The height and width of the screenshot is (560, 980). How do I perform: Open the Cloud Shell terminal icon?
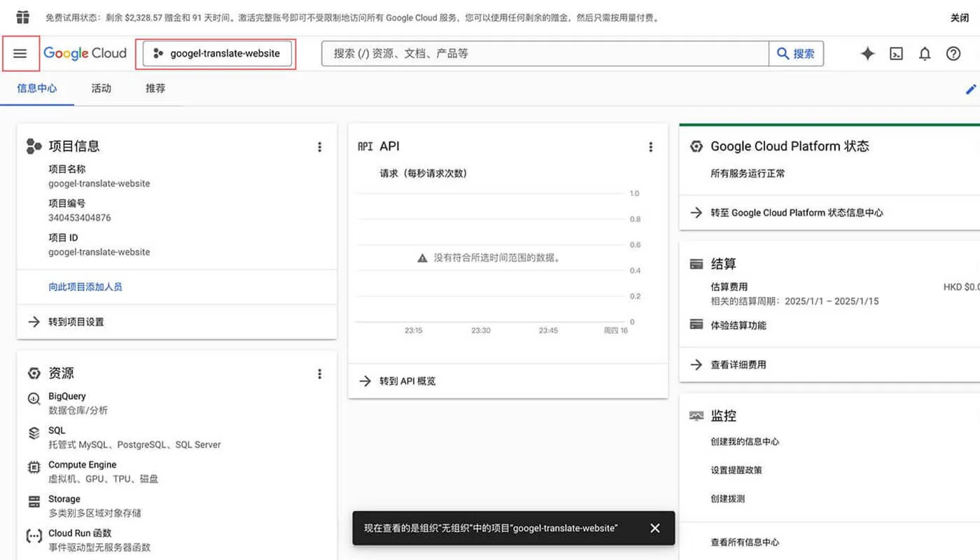pos(896,53)
